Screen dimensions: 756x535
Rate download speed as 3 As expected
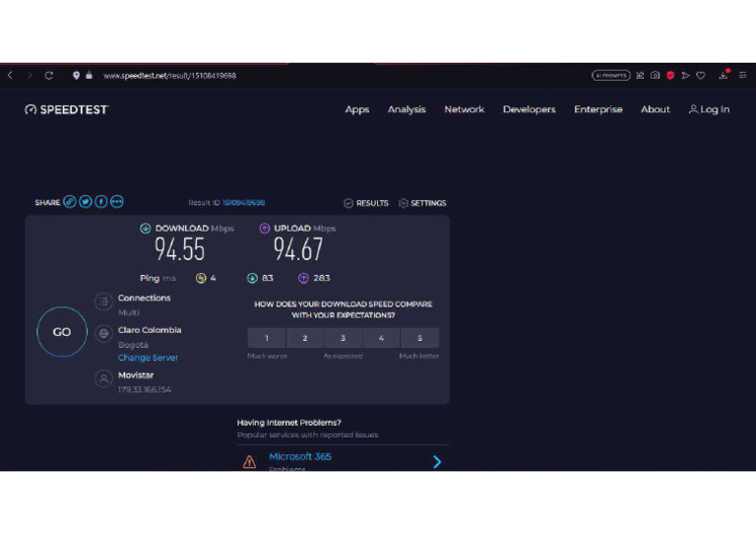click(344, 338)
